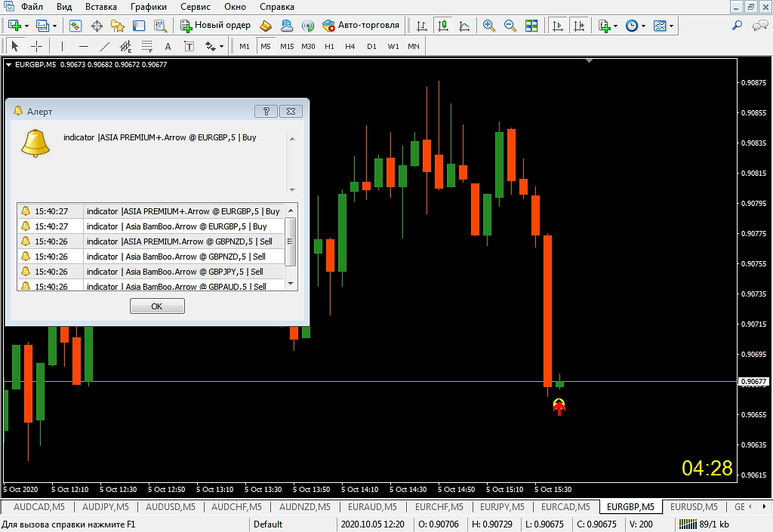This screenshot has width=773, height=532.
Task: Expand the new chart dropdown arrow
Action: (26, 26)
